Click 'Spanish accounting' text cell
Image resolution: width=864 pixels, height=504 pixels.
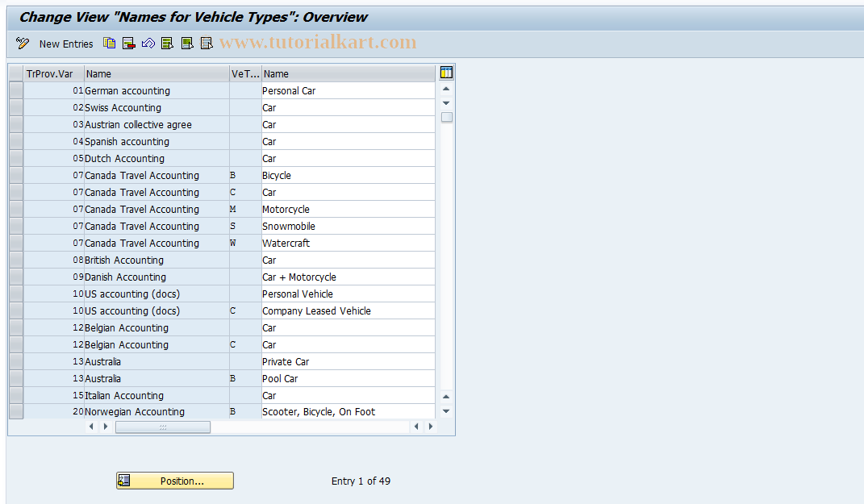157,142
